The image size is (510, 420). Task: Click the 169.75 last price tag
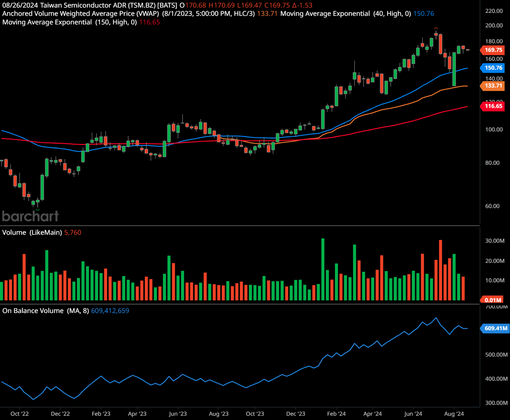[x=492, y=50]
